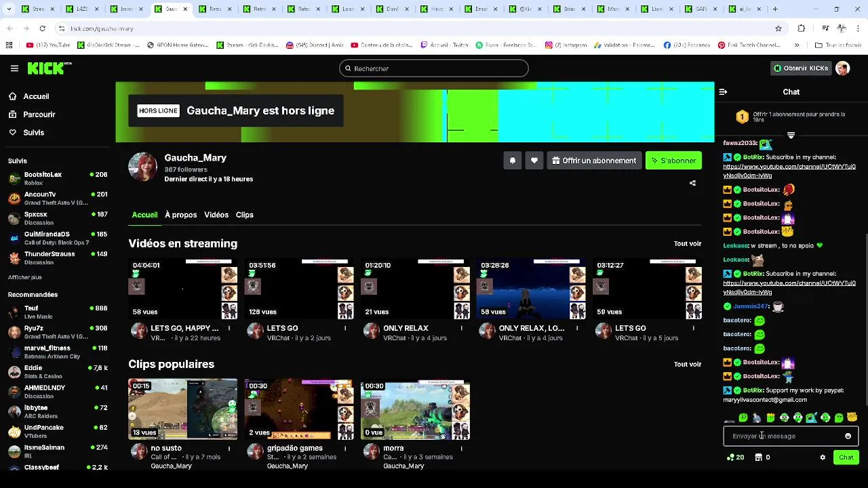Click the green Chat send button
Image resolution: width=868 pixels, height=488 pixels.
(846, 457)
